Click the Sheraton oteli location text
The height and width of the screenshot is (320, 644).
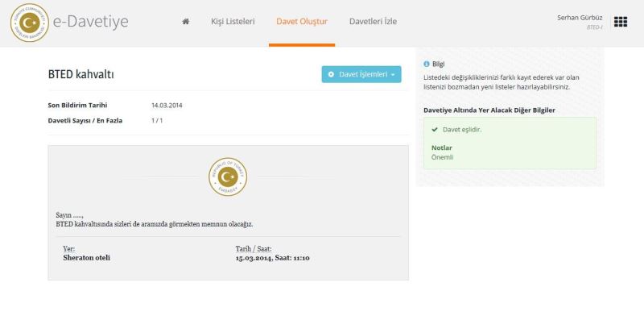(87, 258)
